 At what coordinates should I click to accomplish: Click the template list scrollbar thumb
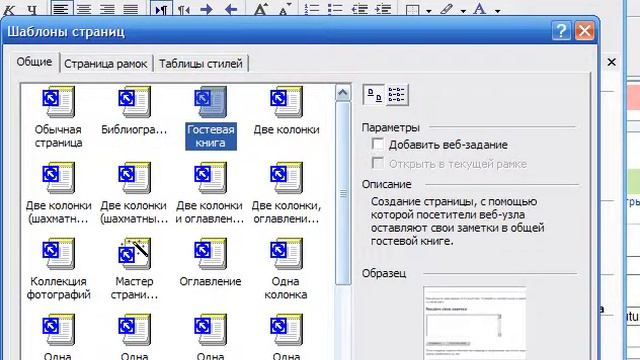coord(343,193)
